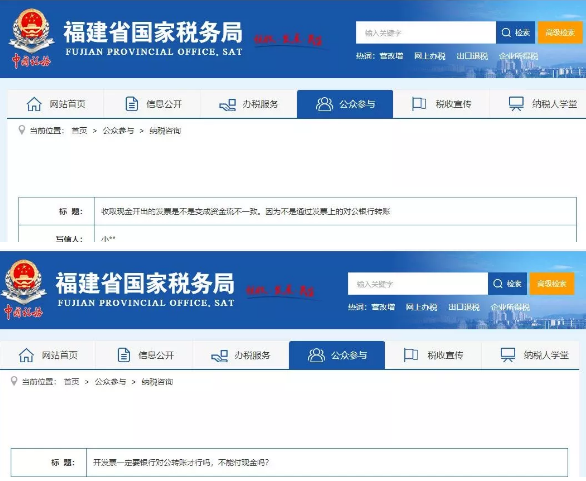586x481 pixels.
Task: Focus the keyword search field in top header
Action: (426, 33)
